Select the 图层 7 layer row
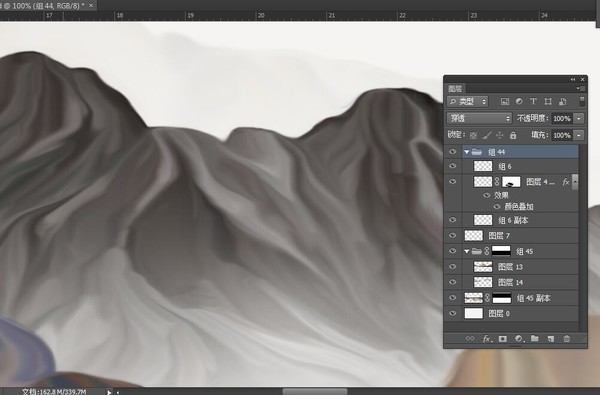The width and height of the screenshot is (600, 395). point(520,235)
